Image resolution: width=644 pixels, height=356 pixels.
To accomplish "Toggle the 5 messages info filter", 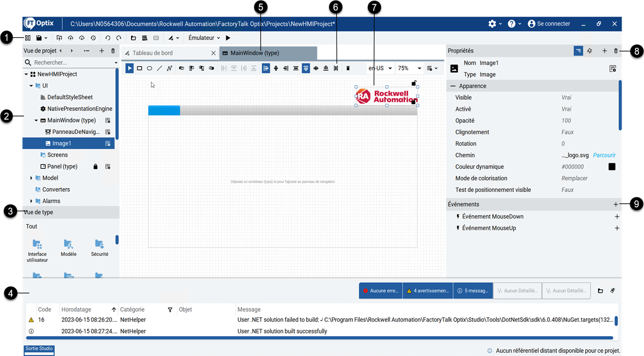I will coord(473,291).
